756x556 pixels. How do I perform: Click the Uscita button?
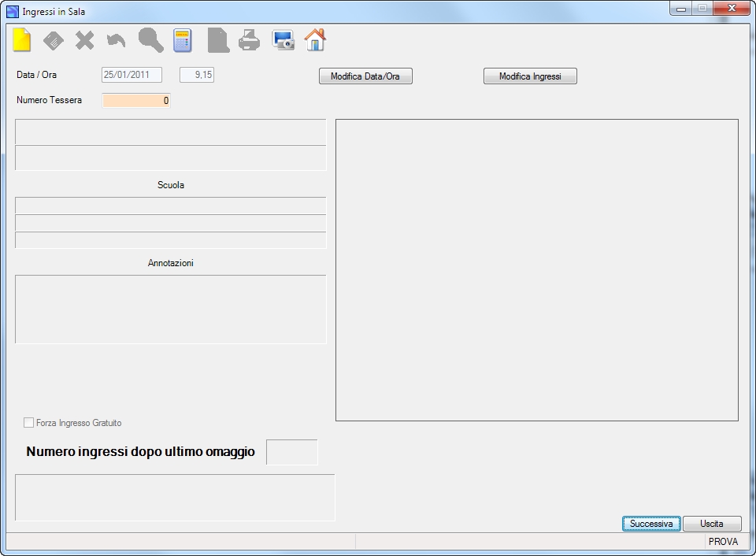click(712, 524)
